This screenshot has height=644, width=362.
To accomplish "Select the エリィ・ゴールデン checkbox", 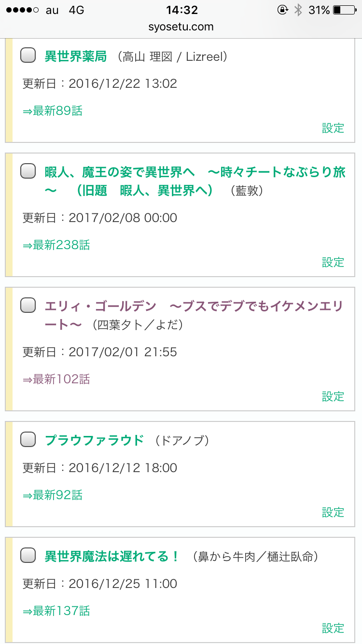I will click(28, 305).
